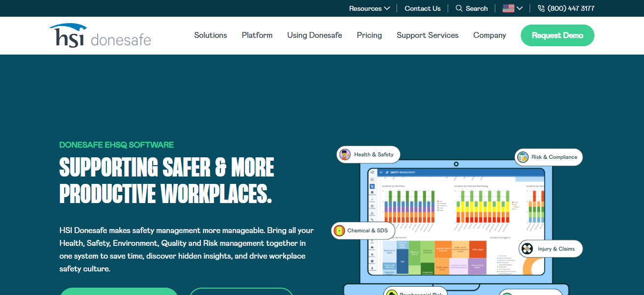Click the Risk & Compliance checklist icon
Image resolution: width=644 pixels, height=295 pixels.
523,157
